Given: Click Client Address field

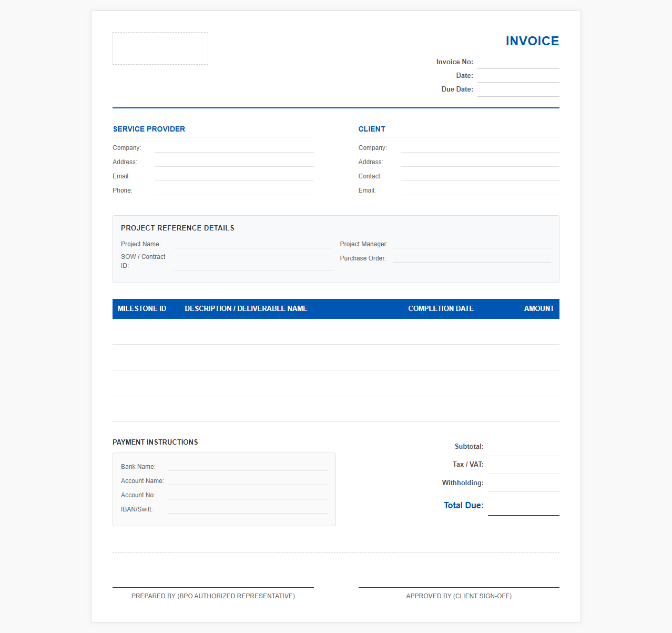Looking at the screenshot, I should (480, 162).
